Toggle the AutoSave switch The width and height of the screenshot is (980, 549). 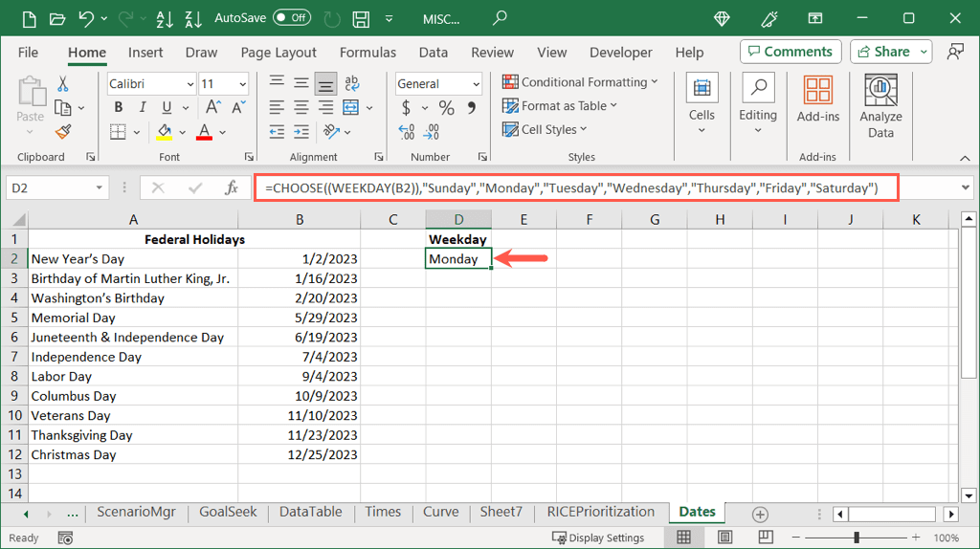292,18
